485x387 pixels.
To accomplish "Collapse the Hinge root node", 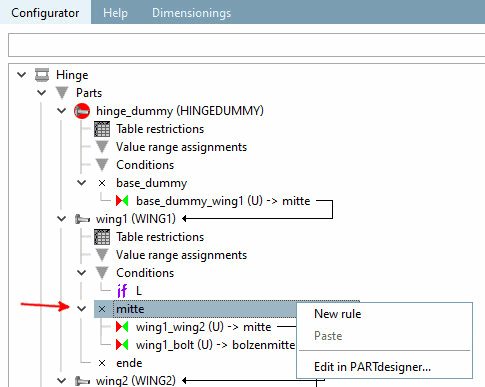I will coord(22,74).
